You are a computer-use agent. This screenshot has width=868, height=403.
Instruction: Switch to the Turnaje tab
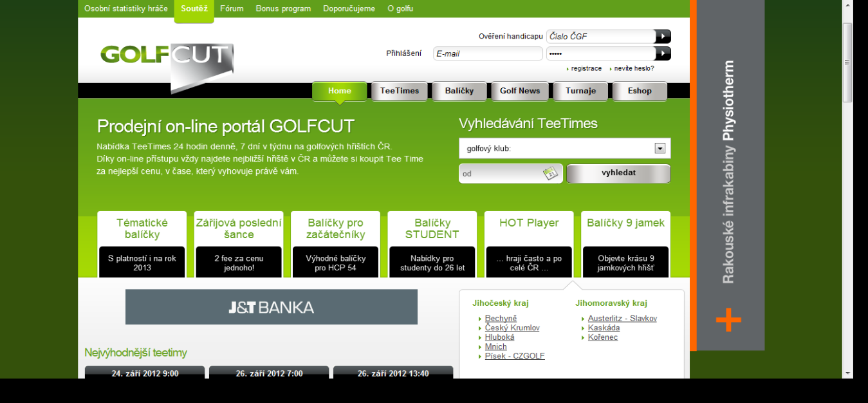pyautogui.click(x=580, y=91)
